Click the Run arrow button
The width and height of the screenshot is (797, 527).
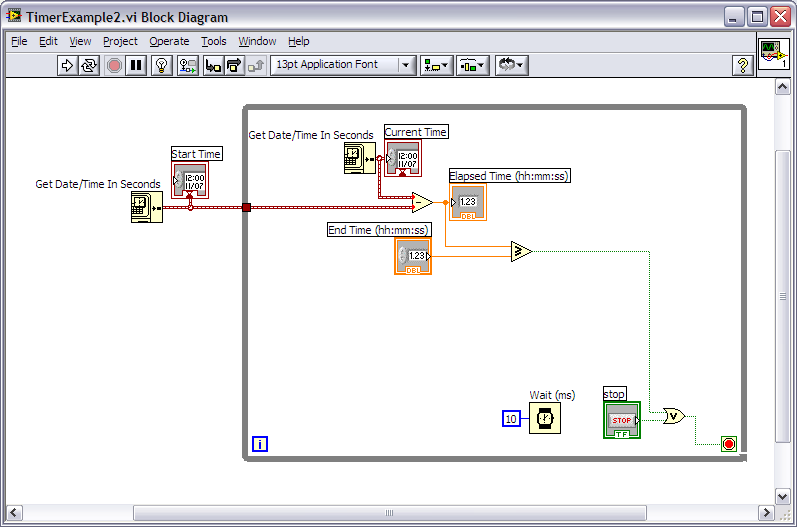pyautogui.click(x=67, y=65)
